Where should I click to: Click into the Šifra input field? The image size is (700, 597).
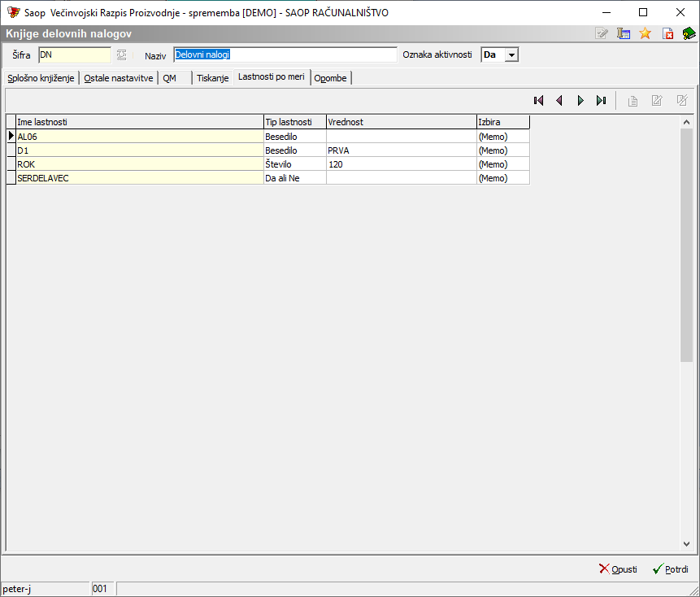[x=75, y=55]
